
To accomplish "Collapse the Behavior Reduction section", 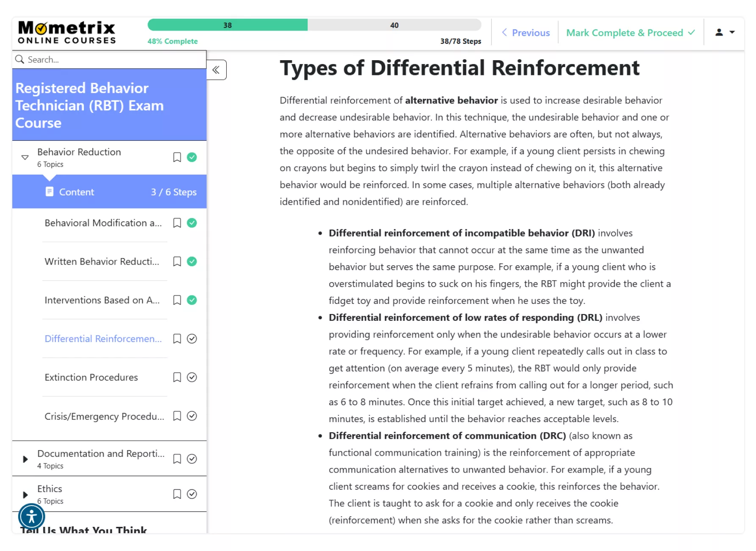I will pos(25,157).
